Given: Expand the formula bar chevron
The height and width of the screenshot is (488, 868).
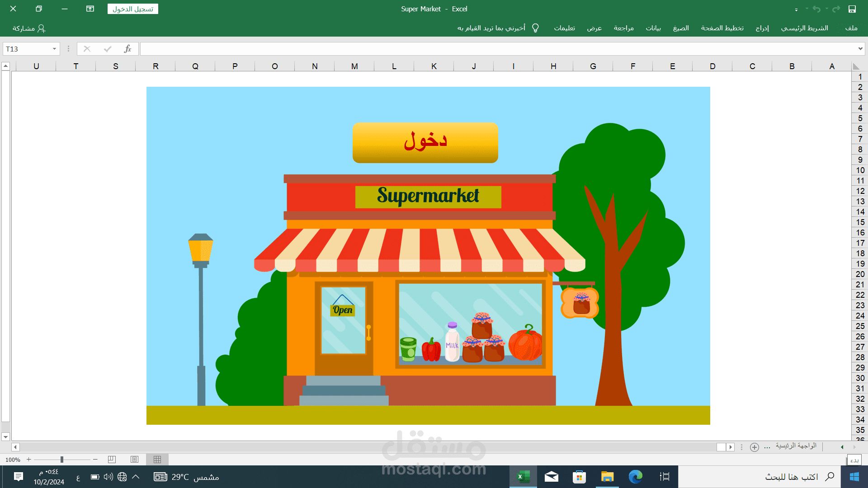Looking at the screenshot, I should coord(860,49).
